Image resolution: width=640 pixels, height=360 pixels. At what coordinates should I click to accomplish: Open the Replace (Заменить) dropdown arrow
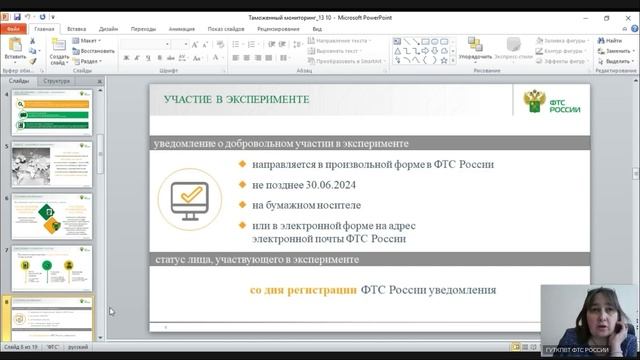pos(633,51)
